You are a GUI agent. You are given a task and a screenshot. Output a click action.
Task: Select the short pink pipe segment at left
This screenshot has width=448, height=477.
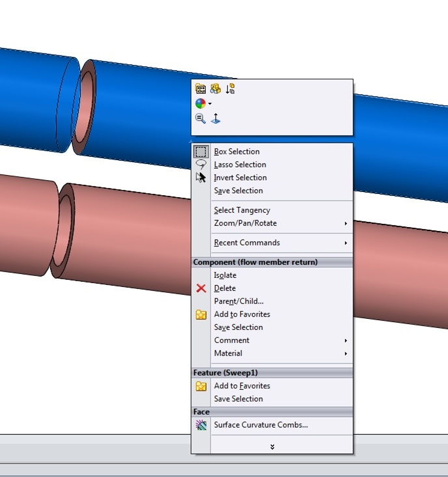pos(27,225)
